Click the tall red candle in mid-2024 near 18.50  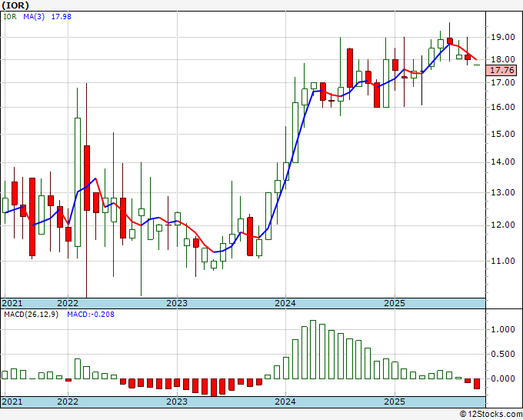tap(349, 68)
